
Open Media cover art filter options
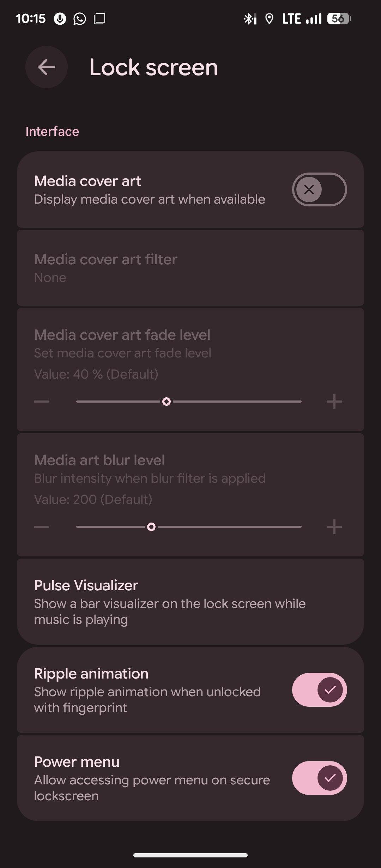(x=190, y=268)
